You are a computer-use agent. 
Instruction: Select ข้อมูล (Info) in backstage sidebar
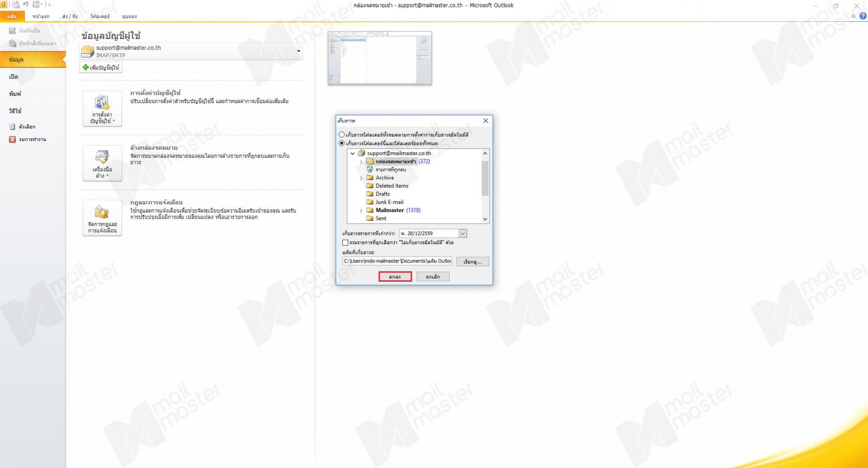click(33, 60)
